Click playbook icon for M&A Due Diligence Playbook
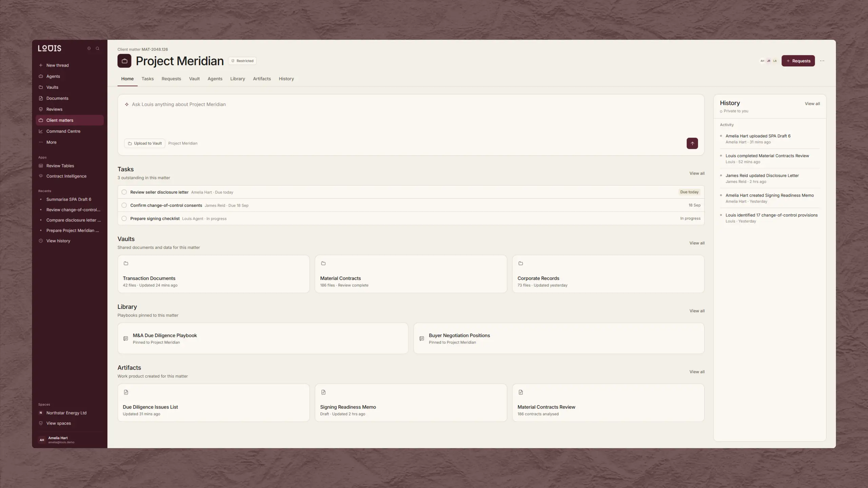868x488 pixels. point(126,339)
